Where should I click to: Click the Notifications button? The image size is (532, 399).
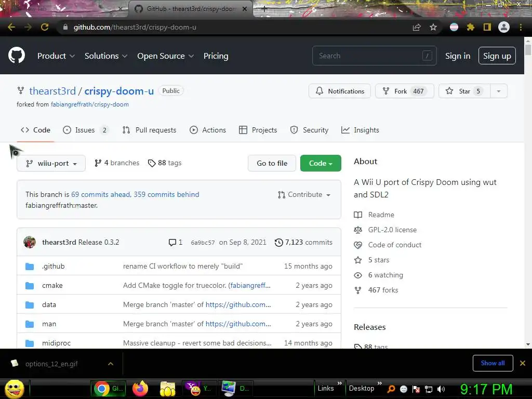coord(340,91)
